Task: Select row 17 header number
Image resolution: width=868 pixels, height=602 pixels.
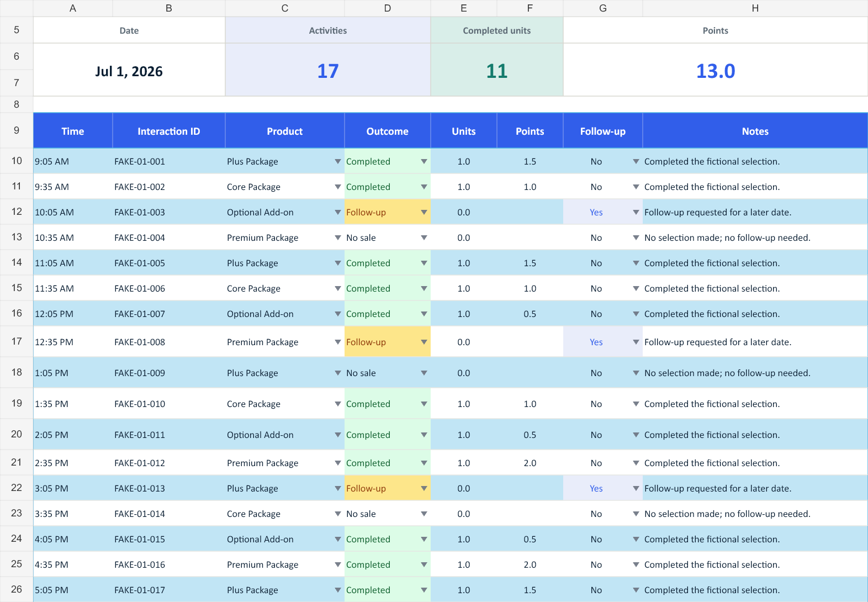Action: (17, 341)
